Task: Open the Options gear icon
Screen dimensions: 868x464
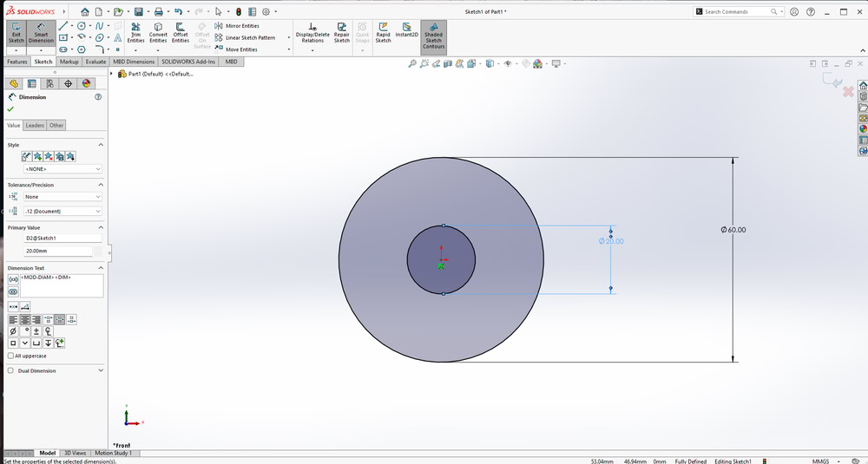Action: click(x=266, y=11)
